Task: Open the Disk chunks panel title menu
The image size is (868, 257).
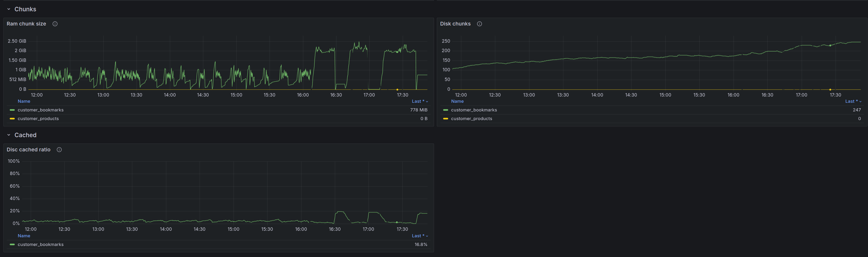Action: pos(455,24)
